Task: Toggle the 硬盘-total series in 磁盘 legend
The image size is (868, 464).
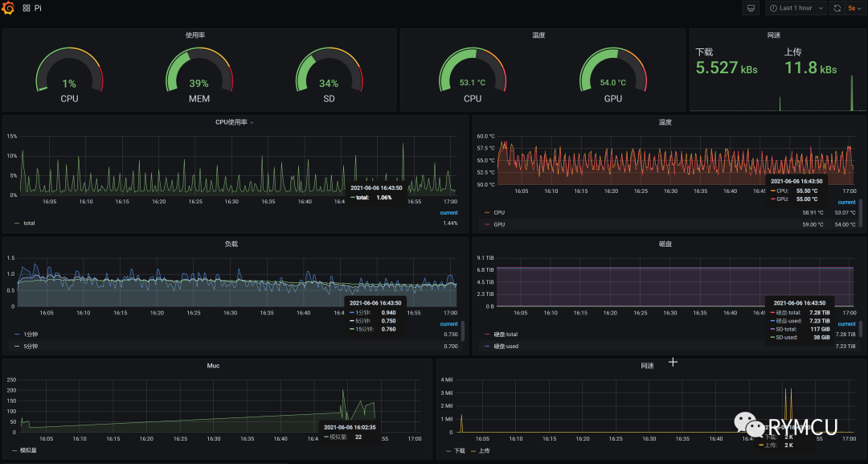Action: coord(506,335)
